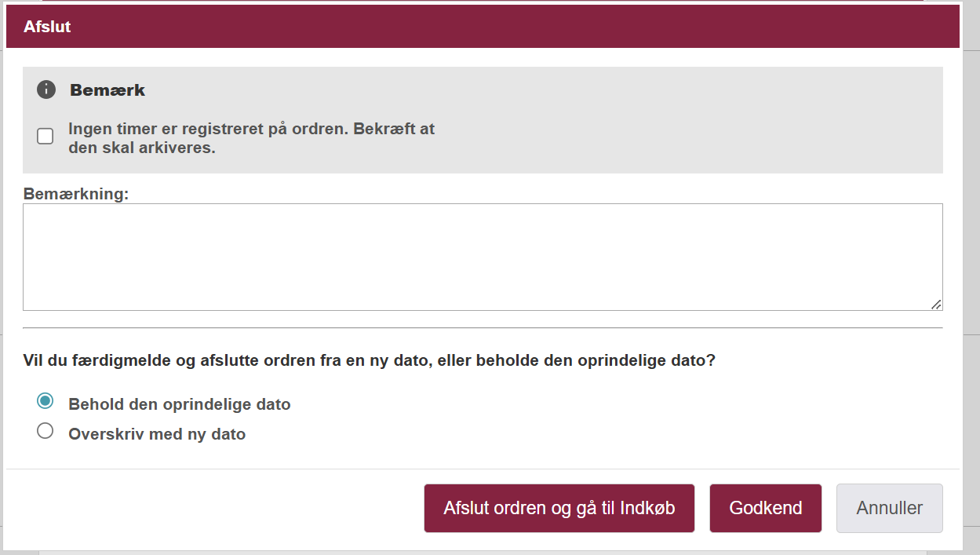This screenshot has width=980, height=555.
Task: Focus the Bemærkning text area
Action: tap(482, 257)
